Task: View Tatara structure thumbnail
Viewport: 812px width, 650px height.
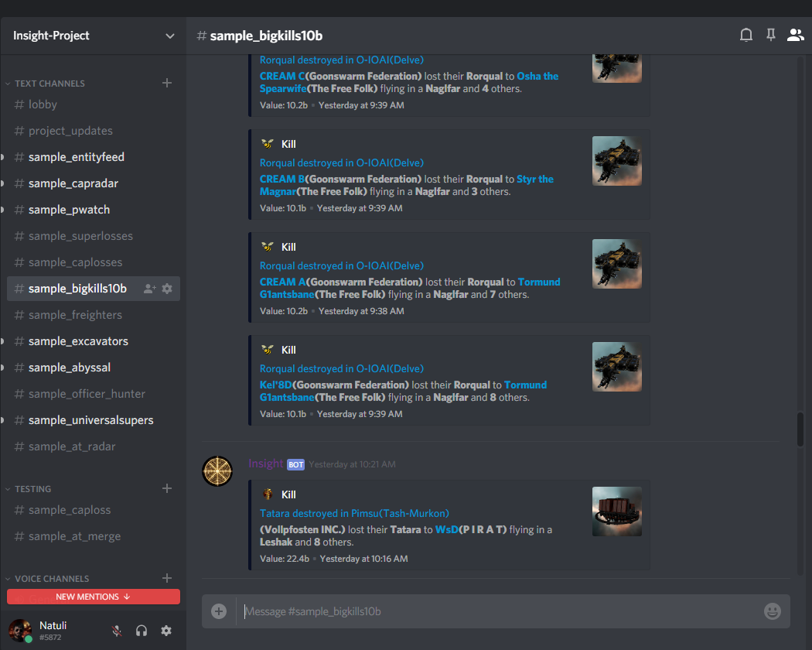Action: coord(617,511)
